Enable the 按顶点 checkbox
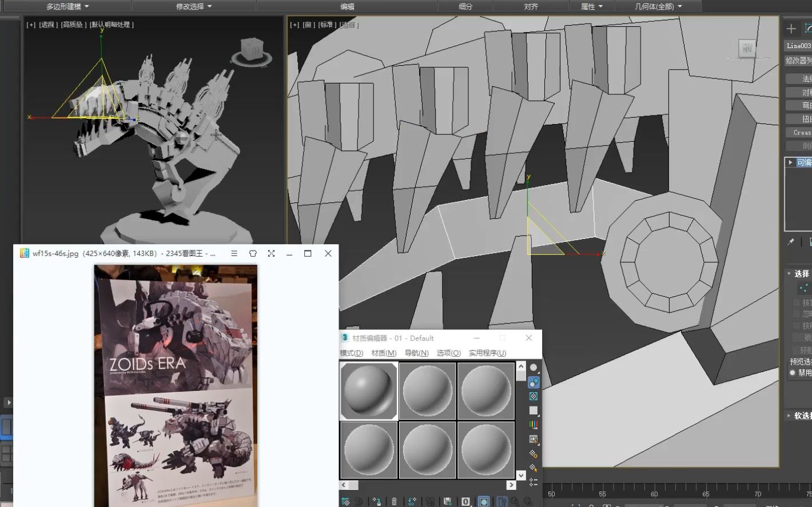Screen dimensions: 812x507 coord(797,304)
